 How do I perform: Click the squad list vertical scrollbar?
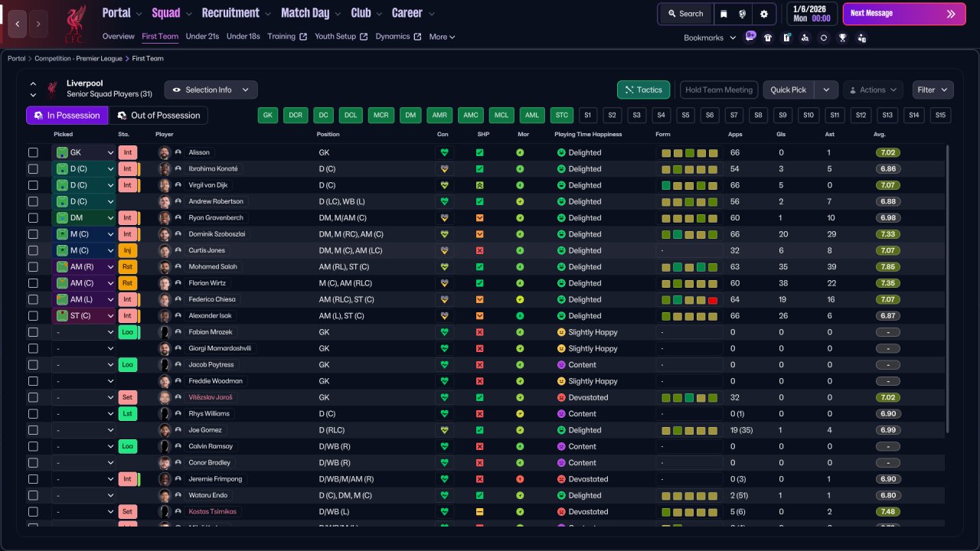click(949, 289)
